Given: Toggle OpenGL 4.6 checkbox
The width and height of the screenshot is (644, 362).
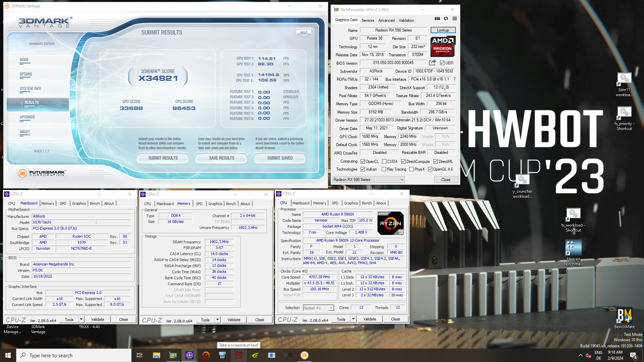Looking at the screenshot, I should click(x=430, y=169).
